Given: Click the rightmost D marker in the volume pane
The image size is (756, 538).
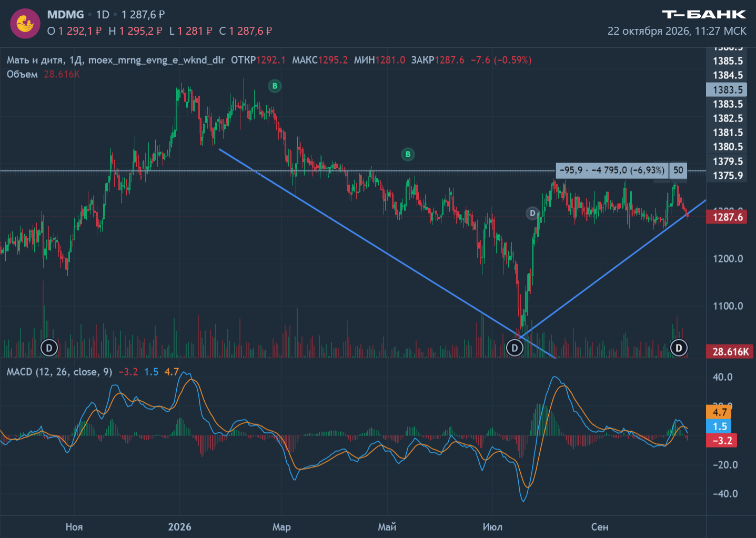Looking at the screenshot, I should click(x=679, y=348).
